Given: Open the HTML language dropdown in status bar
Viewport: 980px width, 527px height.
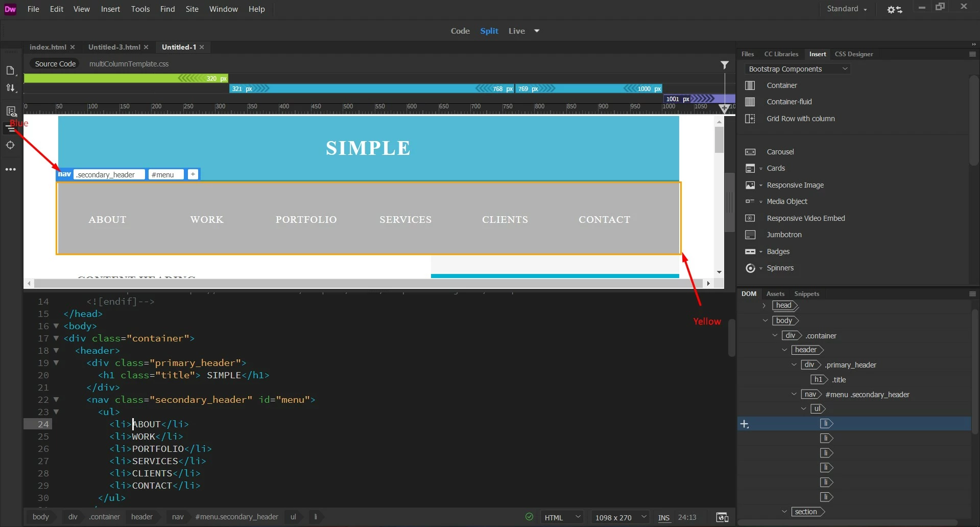Looking at the screenshot, I should point(562,517).
